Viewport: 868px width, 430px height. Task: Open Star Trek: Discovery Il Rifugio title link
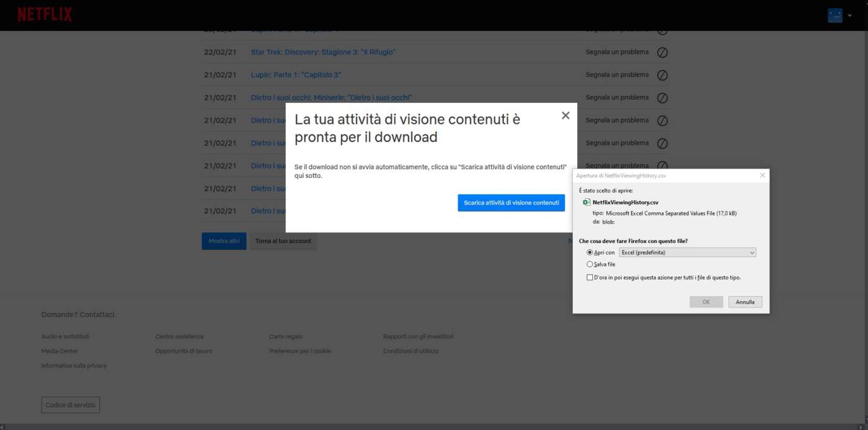click(x=323, y=52)
